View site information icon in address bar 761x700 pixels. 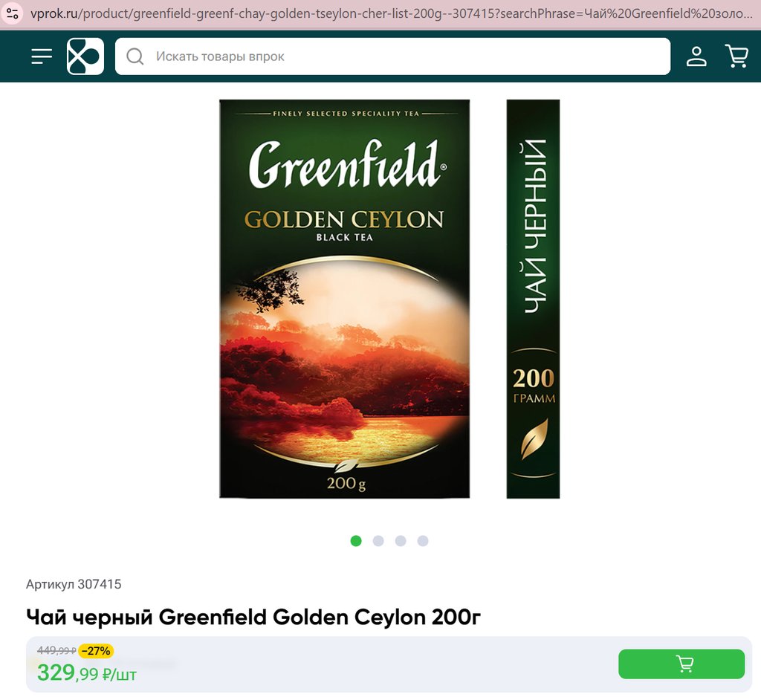point(13,14)
